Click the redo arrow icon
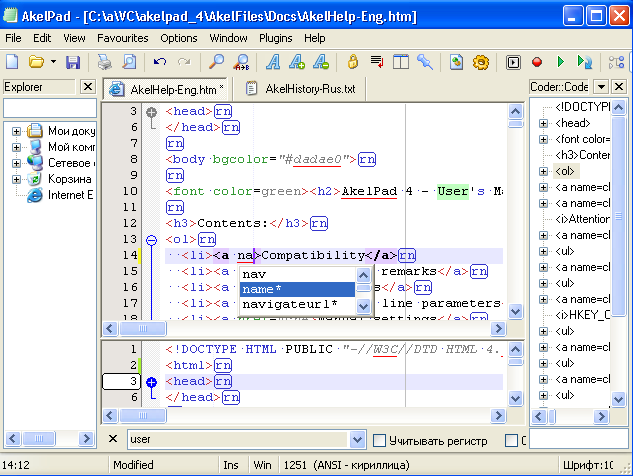Image resolution: width=633 pixels, height=476 pixels. coord(184,62)
